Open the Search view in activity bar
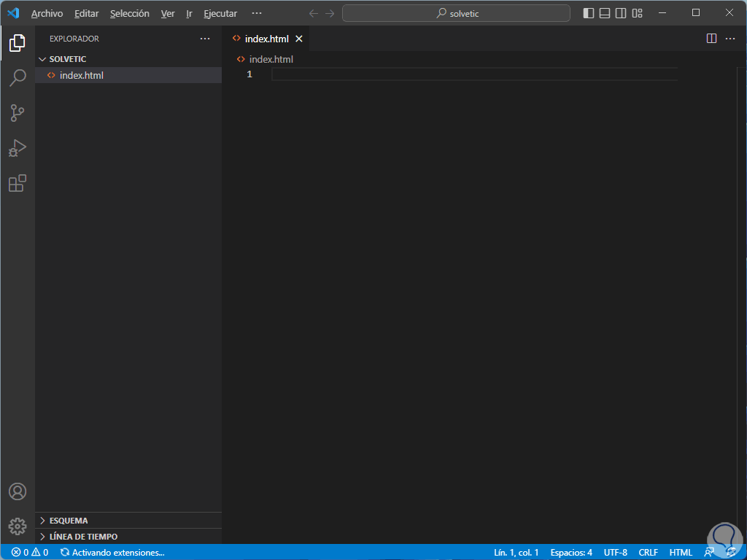 point(18,77)
